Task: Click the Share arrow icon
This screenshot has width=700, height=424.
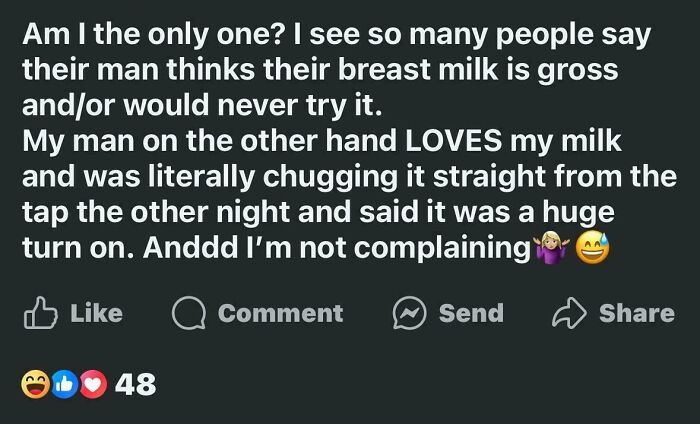Action: [570, 313]
